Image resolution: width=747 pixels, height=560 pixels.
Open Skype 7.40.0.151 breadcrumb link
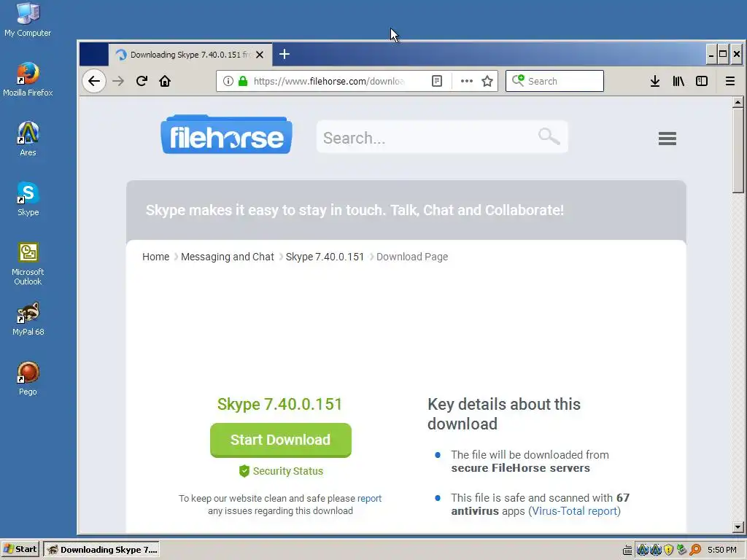[325, 257]
